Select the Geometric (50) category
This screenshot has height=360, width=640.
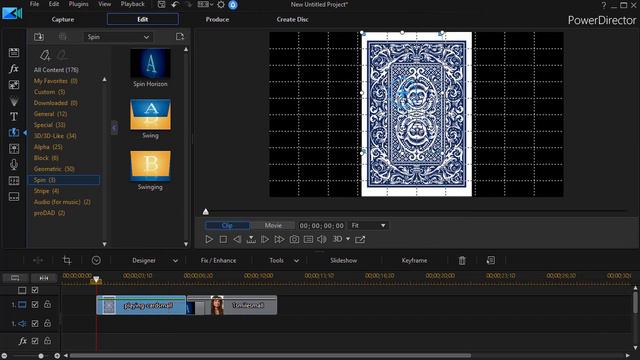[54, 169]
